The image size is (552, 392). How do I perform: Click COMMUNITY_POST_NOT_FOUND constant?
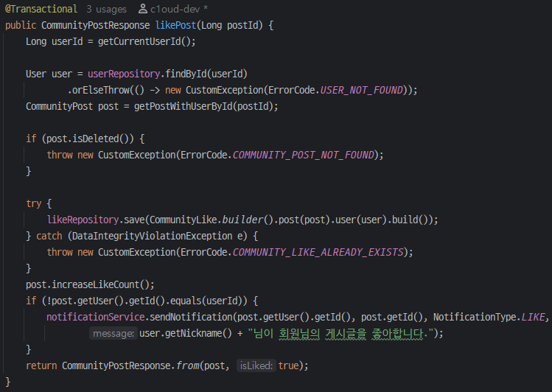(304, 155)
